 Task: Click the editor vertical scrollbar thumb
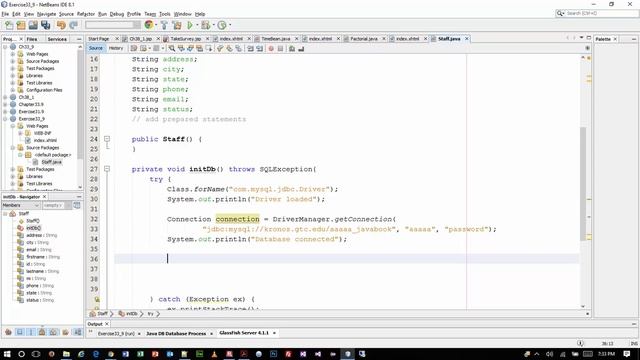(583, 184)
